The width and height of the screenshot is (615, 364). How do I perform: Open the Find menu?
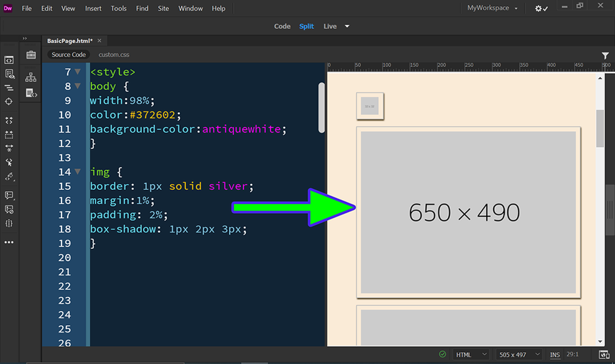(142, 8)
